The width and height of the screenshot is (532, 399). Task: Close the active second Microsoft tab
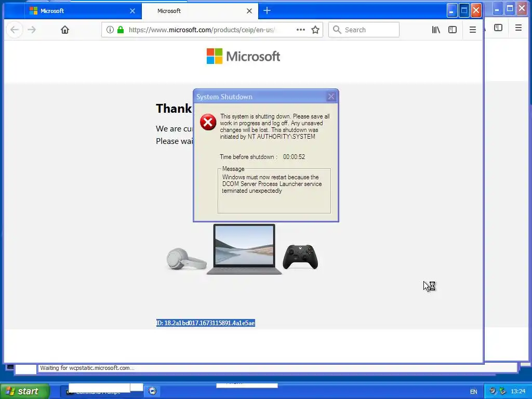(249, 11)
